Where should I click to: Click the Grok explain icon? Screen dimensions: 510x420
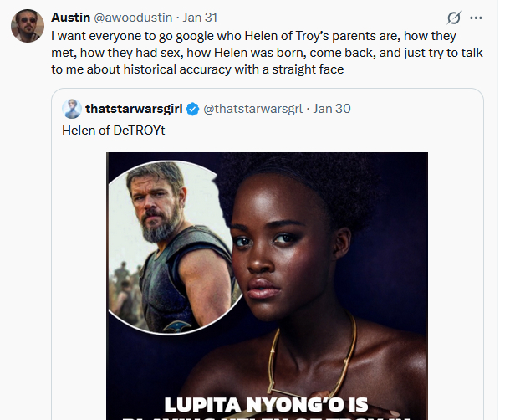coord(455,18)
